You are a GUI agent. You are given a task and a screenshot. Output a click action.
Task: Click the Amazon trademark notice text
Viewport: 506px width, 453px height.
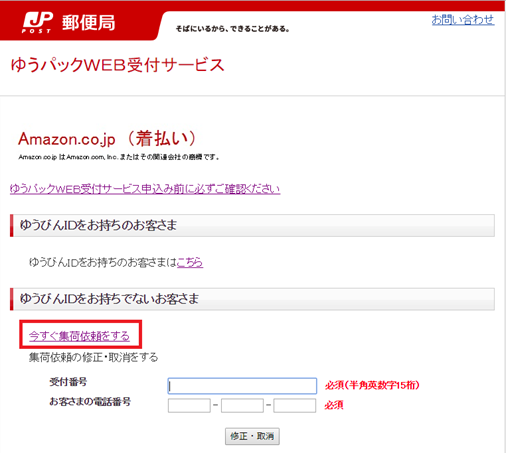click(119, 157)
